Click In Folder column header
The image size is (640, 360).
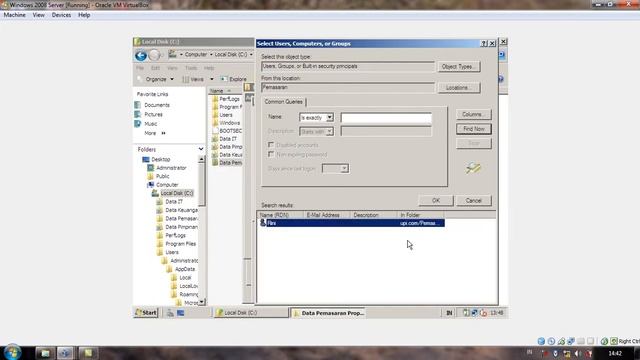420,215
